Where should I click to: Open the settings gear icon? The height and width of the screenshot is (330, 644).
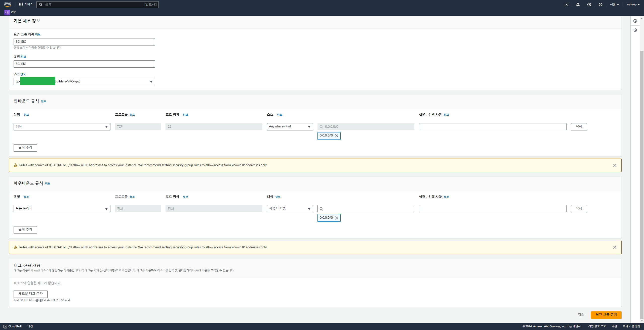point(600,5)
